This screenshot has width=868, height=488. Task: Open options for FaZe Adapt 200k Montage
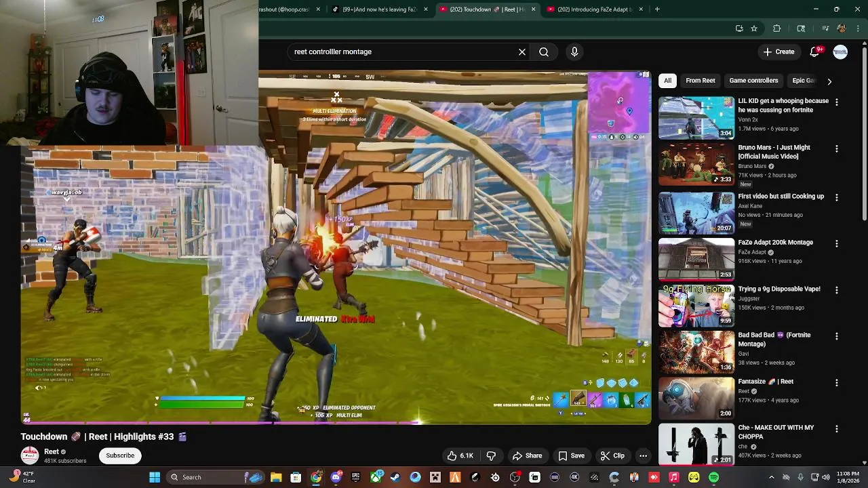pos(837,243)
